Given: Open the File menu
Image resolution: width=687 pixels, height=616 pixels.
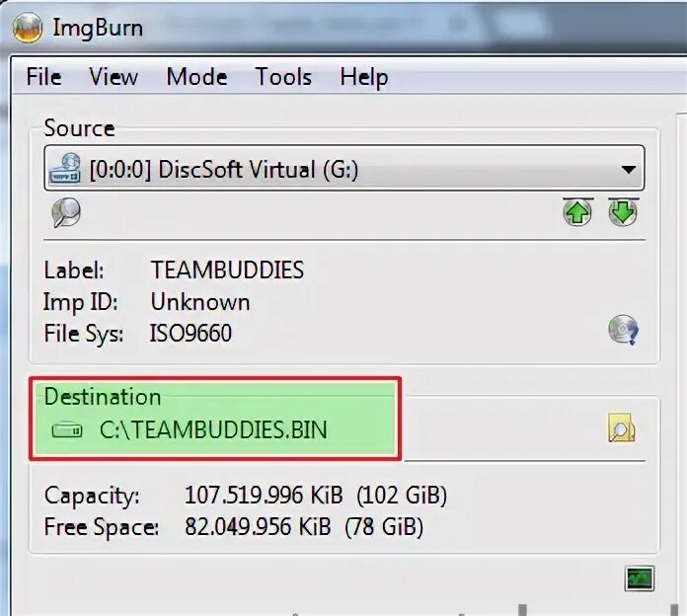Looking at the screenshot, I should pyautogui.click(x=43, y=77).
